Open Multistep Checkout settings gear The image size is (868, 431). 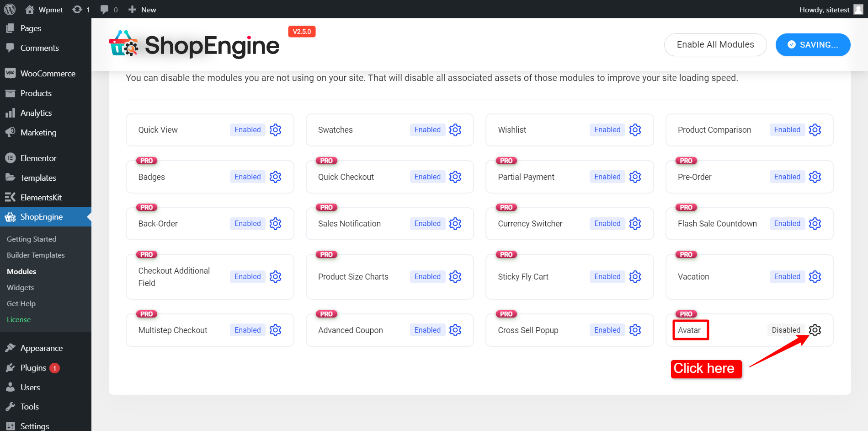(x=275, y=330)
